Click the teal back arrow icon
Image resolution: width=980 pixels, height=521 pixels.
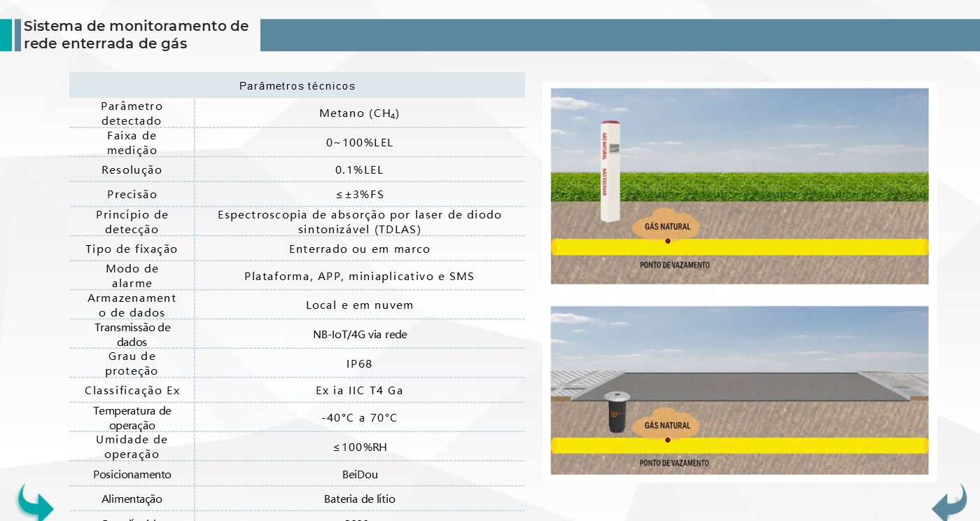pyautogui.click(x=36, y=502)
